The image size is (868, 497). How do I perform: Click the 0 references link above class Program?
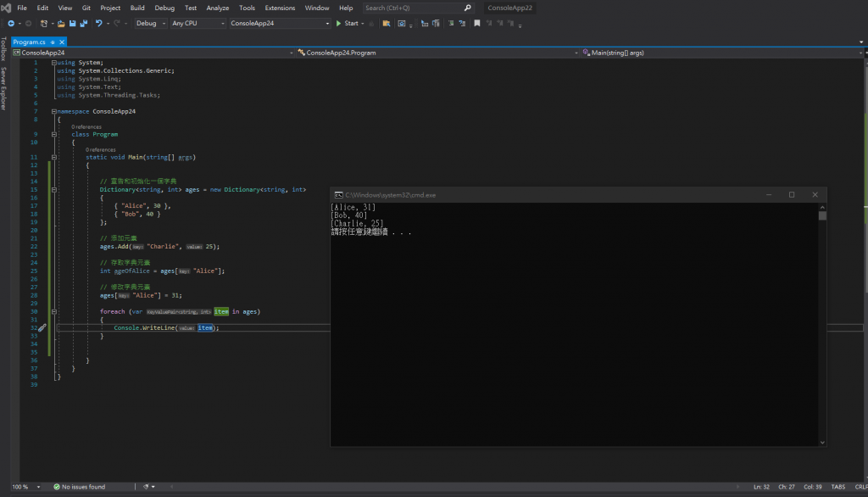tap(86, 127)
